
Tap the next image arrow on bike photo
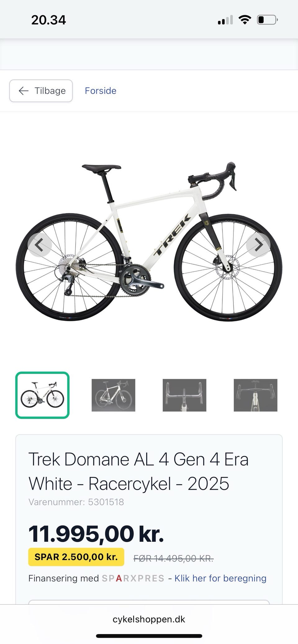(x=258, y=245)
